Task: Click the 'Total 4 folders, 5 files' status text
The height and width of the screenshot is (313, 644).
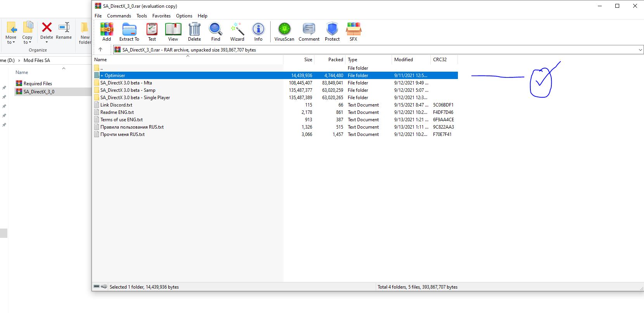Action: 418,287
